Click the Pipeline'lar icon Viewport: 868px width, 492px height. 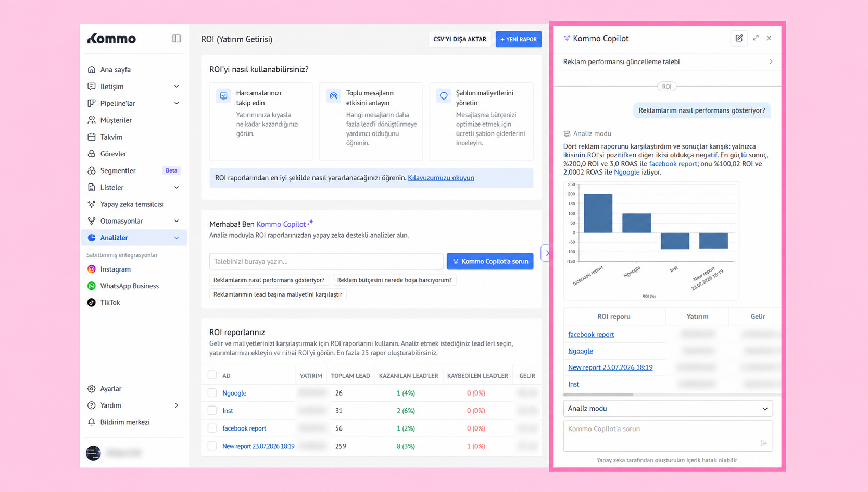tap(92, 103)
